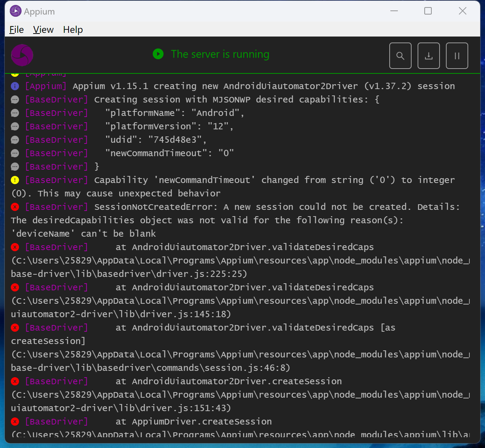Click the green server running play icon
Viewport: 485px width, 448px height.
pyautogui.click(x=158, y=54)
